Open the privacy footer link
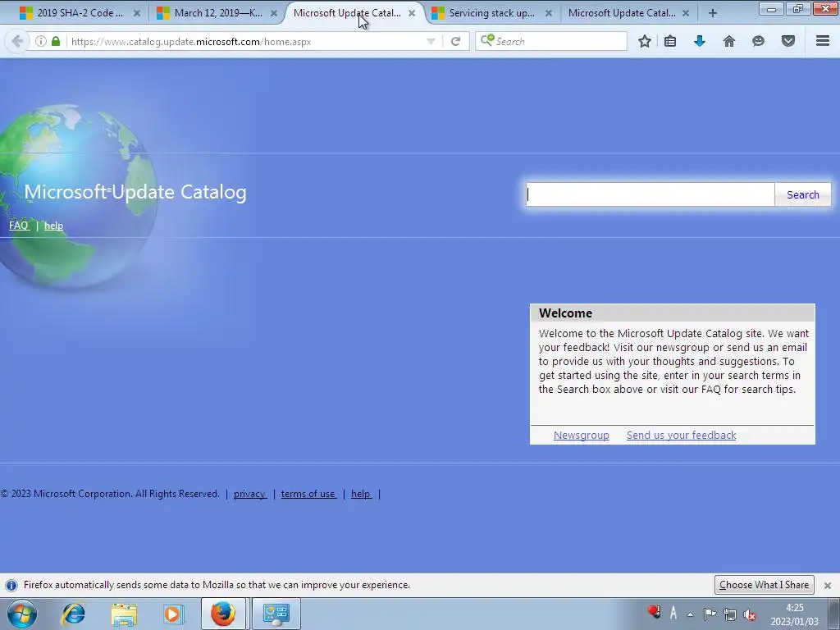The image size is (840, 630). pyautogui.click(x=249, y=494)
